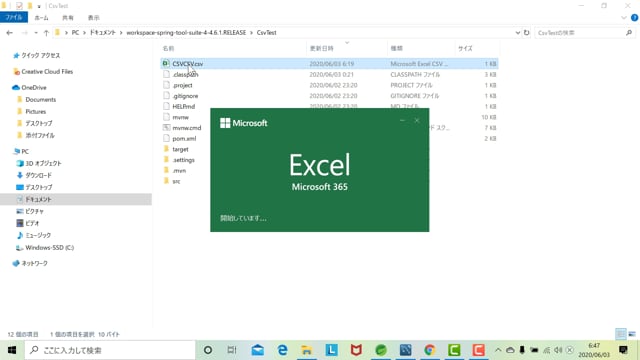This screenshot has width=640, height=360.
Task: Select OneDrive in navigation pane
Action: pos(34,87)
